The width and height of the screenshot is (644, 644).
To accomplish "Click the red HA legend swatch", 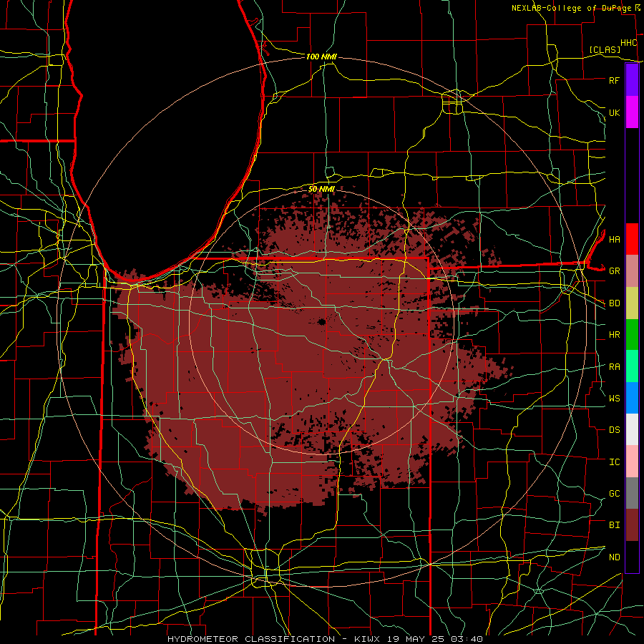I will tap(632, 239).
